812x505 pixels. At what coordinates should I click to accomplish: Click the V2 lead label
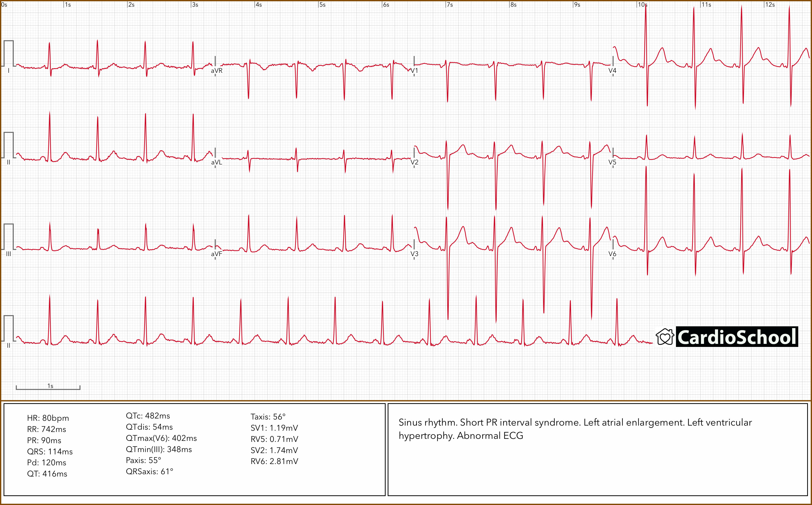(414, 162)
